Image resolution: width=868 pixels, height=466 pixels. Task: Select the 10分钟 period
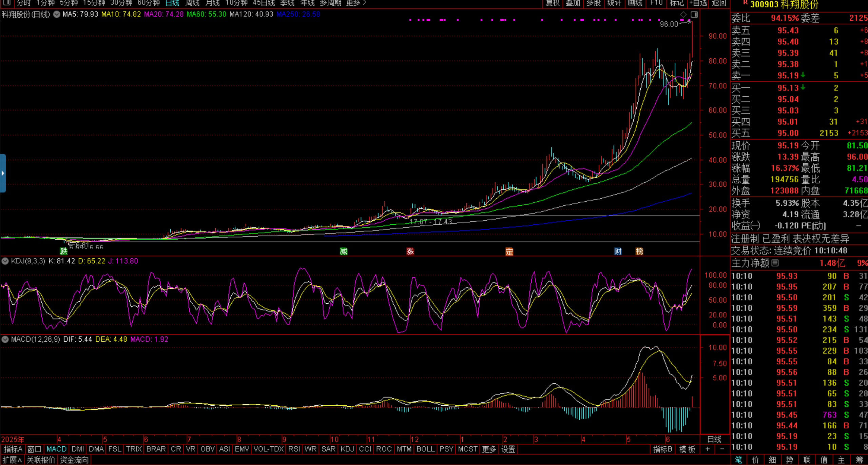(x=236, y=3)
